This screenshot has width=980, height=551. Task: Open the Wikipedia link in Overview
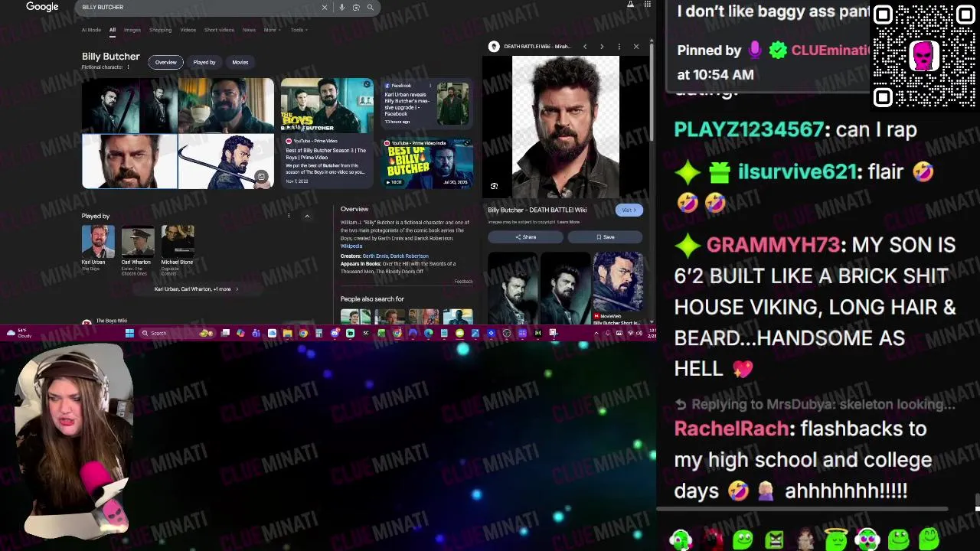click(351, 246)
